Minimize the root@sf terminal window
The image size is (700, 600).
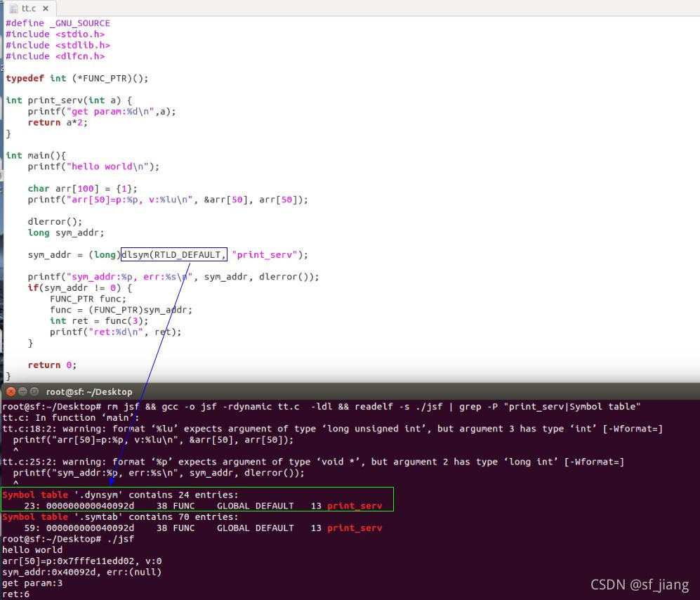pyautogui.click(x=22, y=392)
